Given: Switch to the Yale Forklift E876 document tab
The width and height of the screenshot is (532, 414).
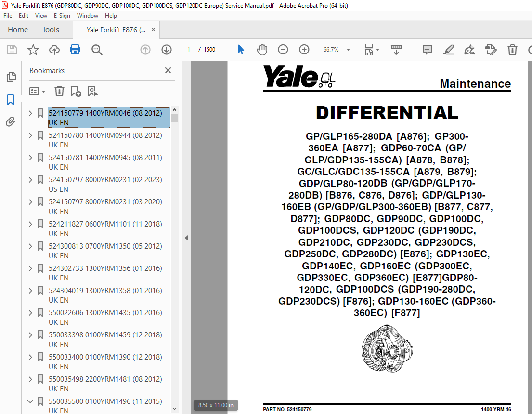Looking at the screenshot, I should click(116, 30).
